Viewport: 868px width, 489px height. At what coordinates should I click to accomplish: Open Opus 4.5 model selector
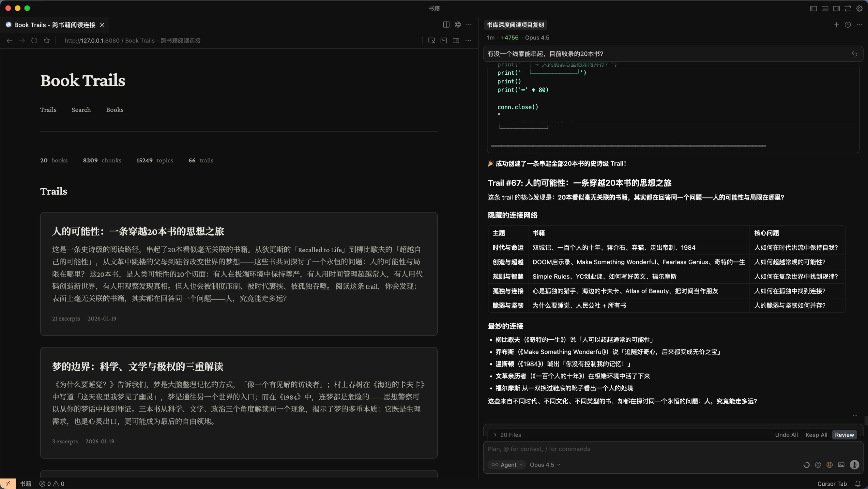(544, 465)
